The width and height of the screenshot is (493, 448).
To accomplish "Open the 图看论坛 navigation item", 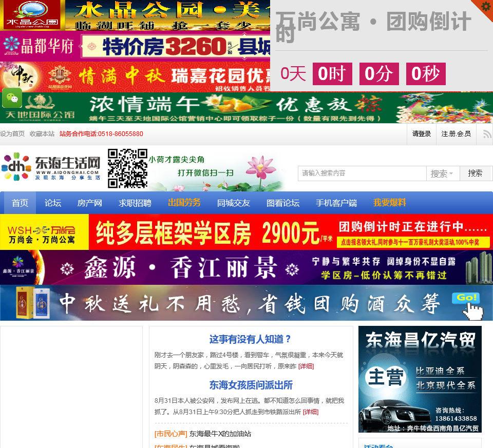I will click(x=283, y=203).
